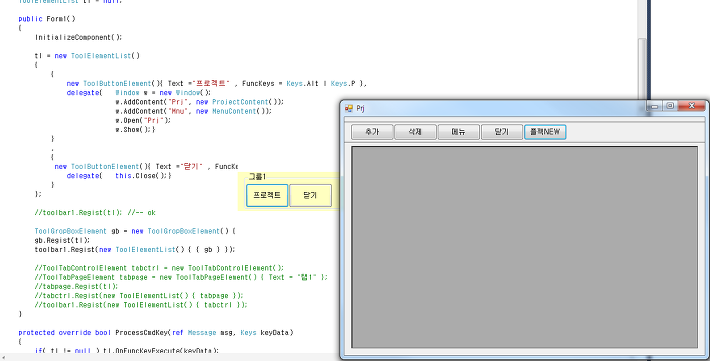This screenshot has width=710, height=361.
Task: Click the 'w.Open("Prj");' line
Action: (x=143, y=120)
